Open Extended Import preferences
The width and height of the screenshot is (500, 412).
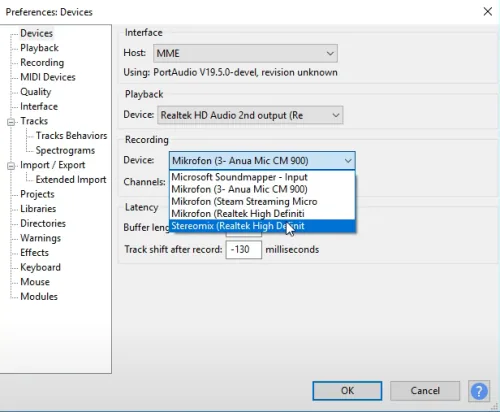71,180
